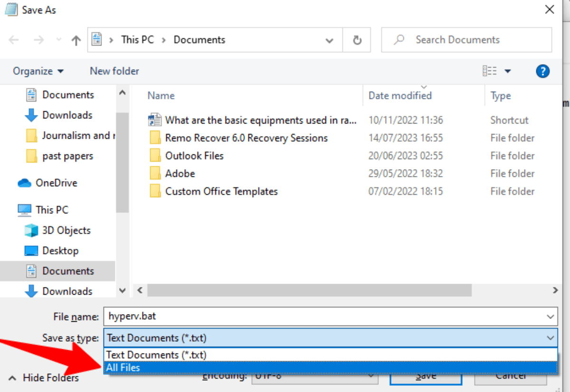Open the Help question mark icon
This screenshot has height=392, width=570.
coord(542,71)
